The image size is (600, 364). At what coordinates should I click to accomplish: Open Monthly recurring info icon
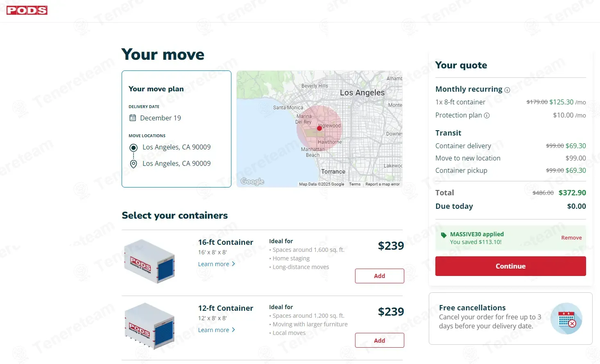pyautogui.click(x=507, y=90)
